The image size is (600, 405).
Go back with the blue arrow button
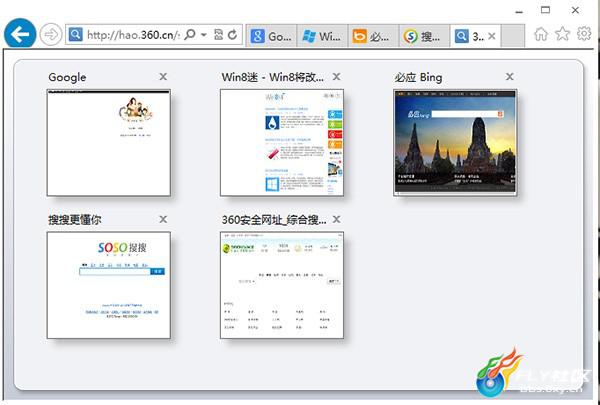pyautogui.click(x=20, y=34)
